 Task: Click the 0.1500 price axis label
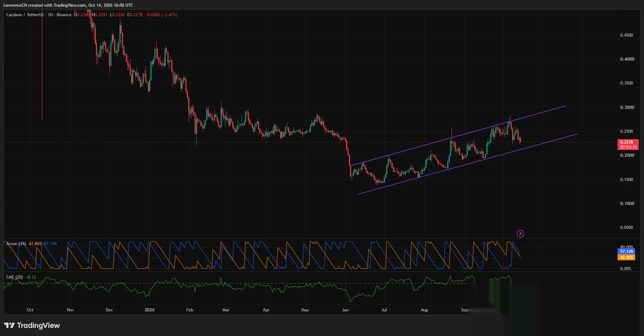(x=627, y=180)
